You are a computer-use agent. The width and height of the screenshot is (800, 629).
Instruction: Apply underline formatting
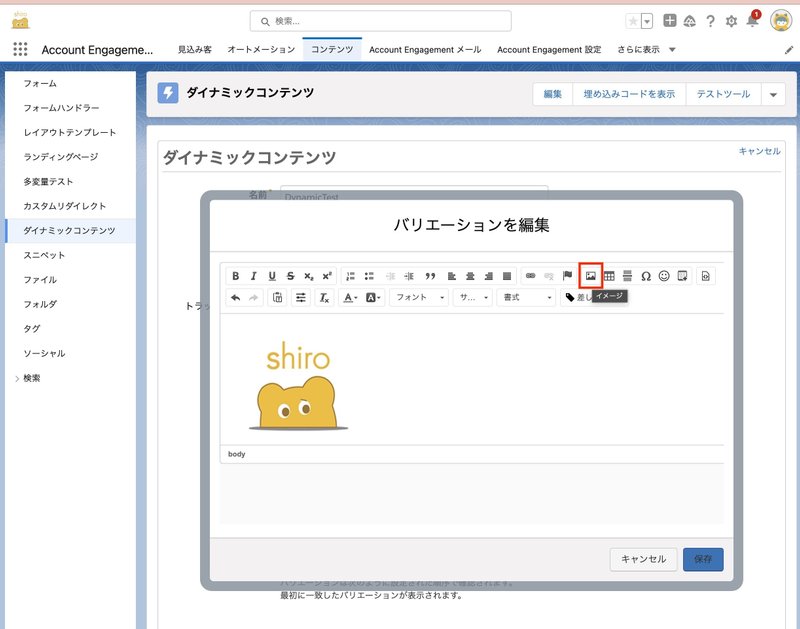(x=272, y=276)
